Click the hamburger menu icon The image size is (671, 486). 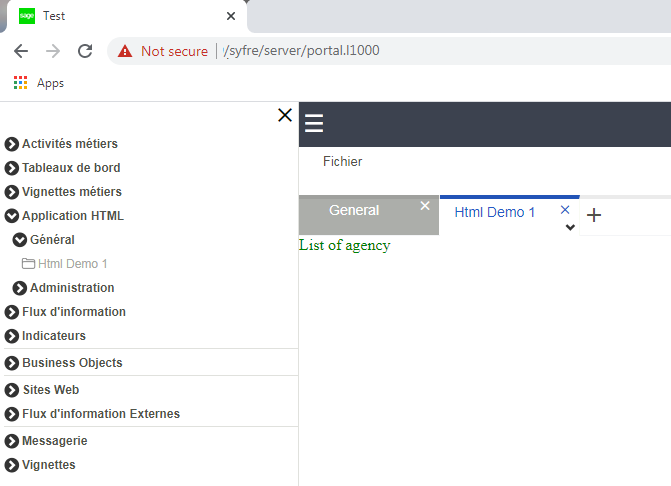click(x=314, y=123)
